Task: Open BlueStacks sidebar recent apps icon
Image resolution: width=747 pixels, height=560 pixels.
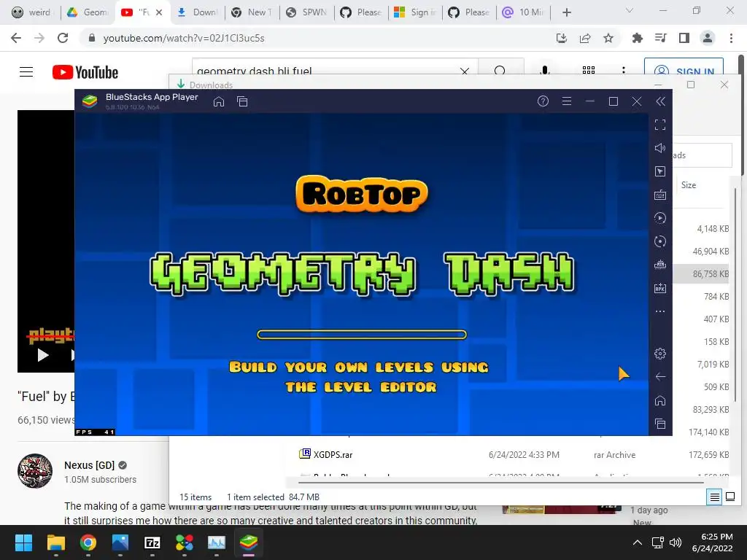Action: click(660, 424)
